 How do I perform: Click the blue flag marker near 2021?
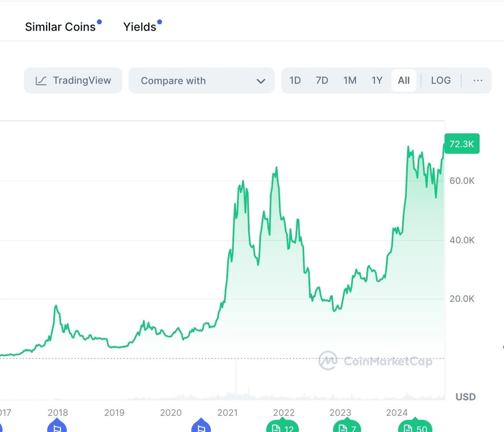(201, 426)
